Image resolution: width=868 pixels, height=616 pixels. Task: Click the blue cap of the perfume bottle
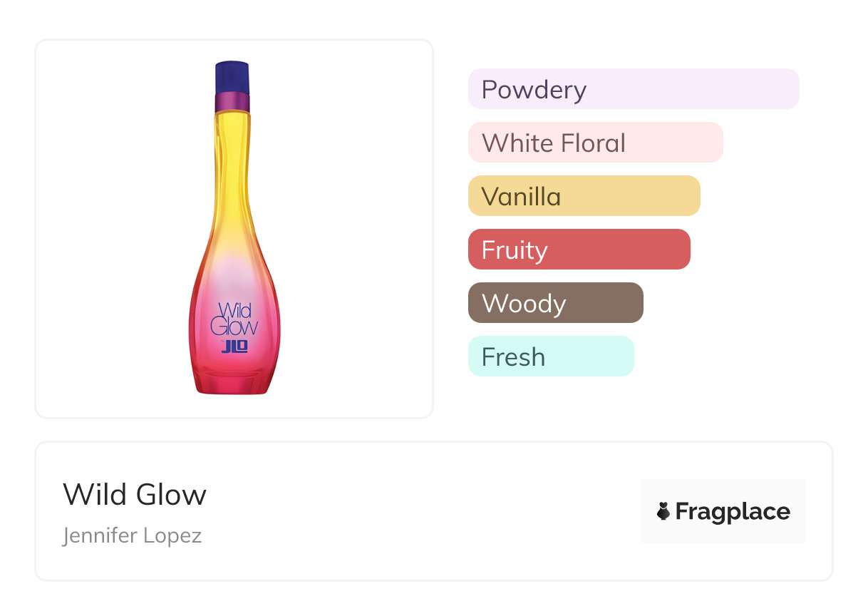coord(232,77)
